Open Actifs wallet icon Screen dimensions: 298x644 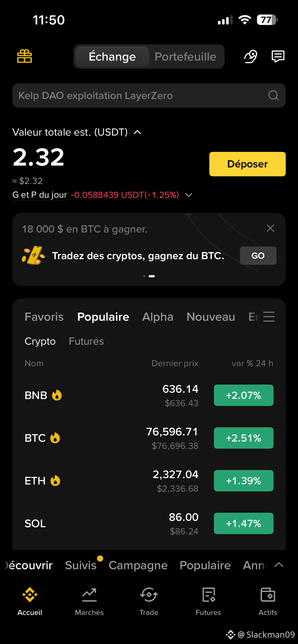[268, 602]
